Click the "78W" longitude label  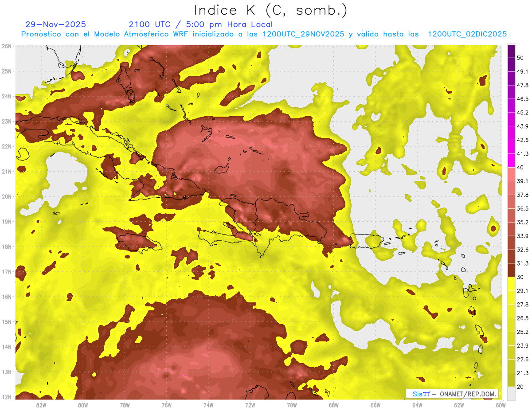125,405
